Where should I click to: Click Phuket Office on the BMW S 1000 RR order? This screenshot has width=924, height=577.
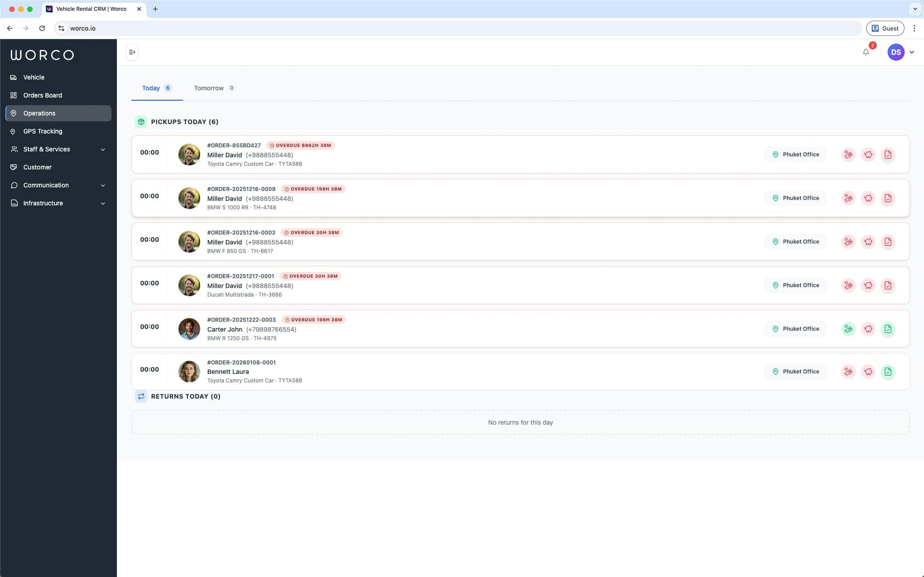795,198
